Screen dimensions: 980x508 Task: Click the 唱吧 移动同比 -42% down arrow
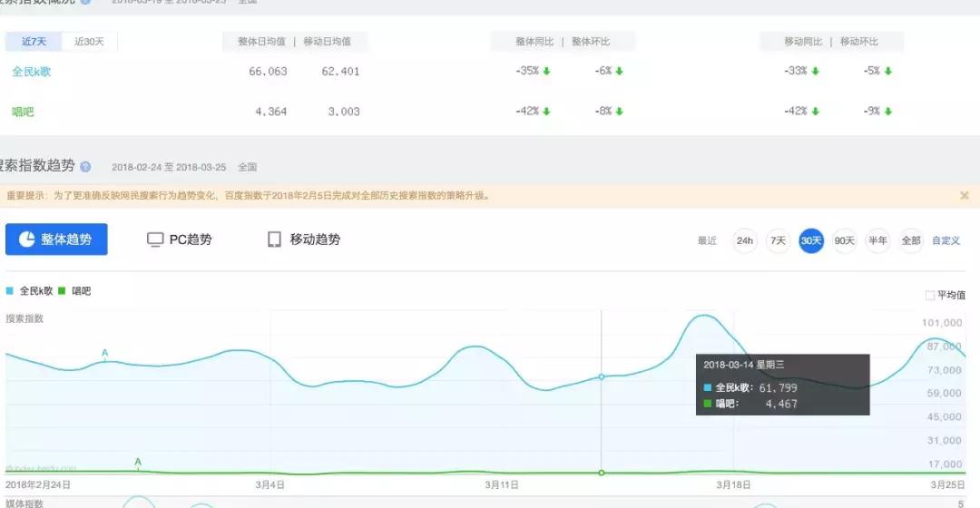[815, 112]
